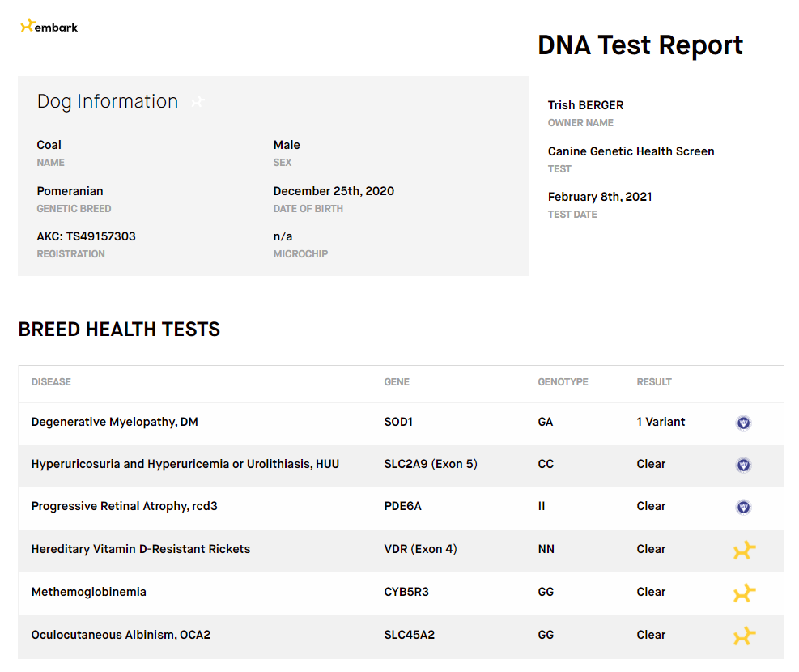Click the round seal badge in Degenerative Myelopathy row
This screenshot has width=799, height=672.
pyautogui.click(x=743, y=423)
